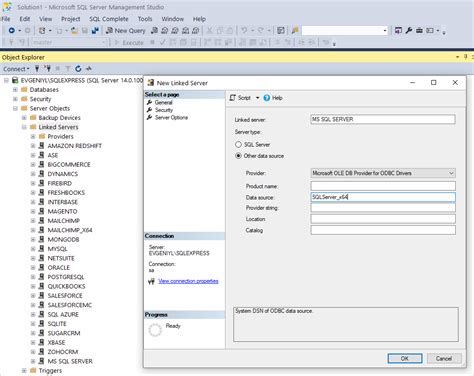The height and width of the screenshot is (376, 474).
Task: Click the Open File folder icon in toolbar
Action: [x=74, y=30]
